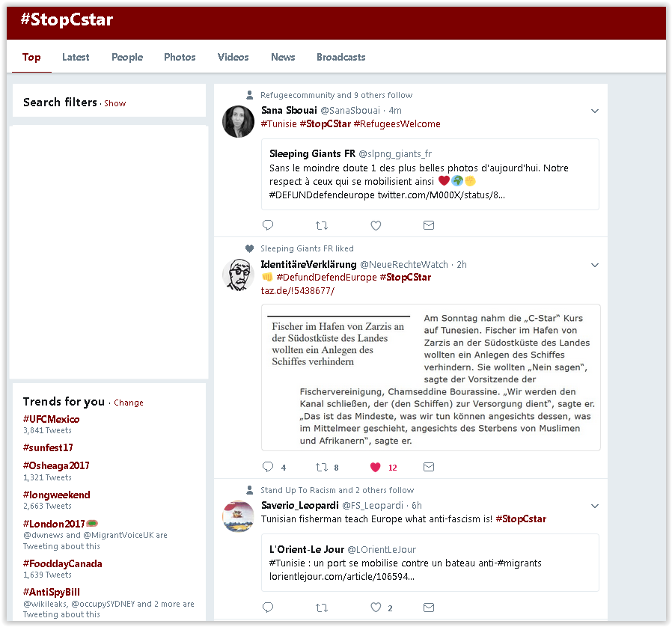Open the German article image in tweet
The height and width of the screenshot is (627, 672).
431,378
